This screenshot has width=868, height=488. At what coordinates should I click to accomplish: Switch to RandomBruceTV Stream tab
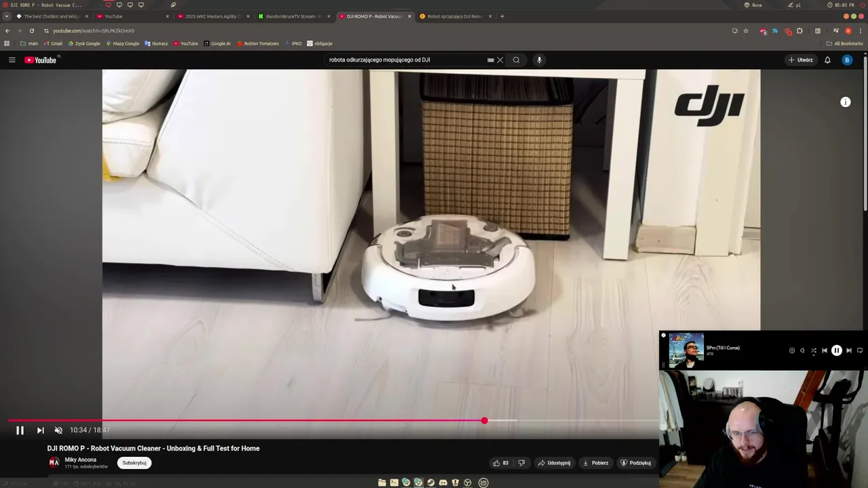(294, 16)
